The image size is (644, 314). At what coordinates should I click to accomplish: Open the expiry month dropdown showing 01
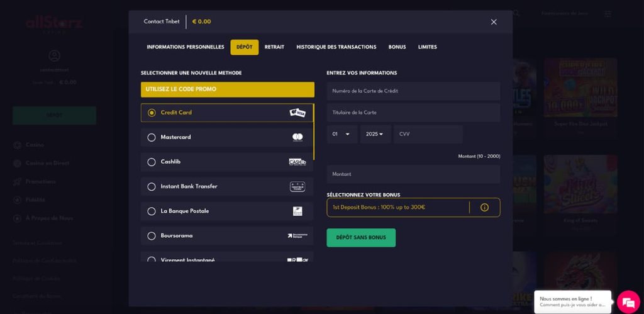click(x=342, y=135)
